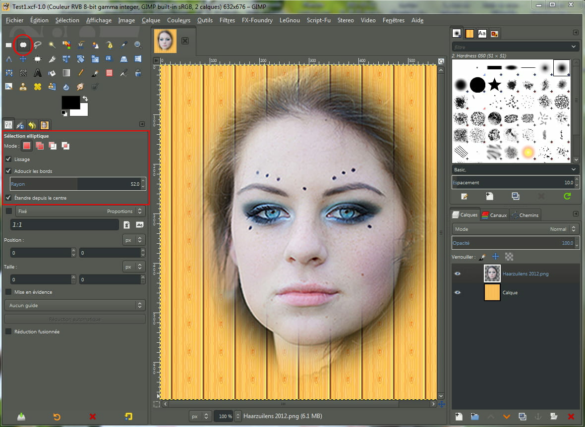Open the Taille unit px dropdown
This screenshot has height=427, width=585.
tap(134, 267)
